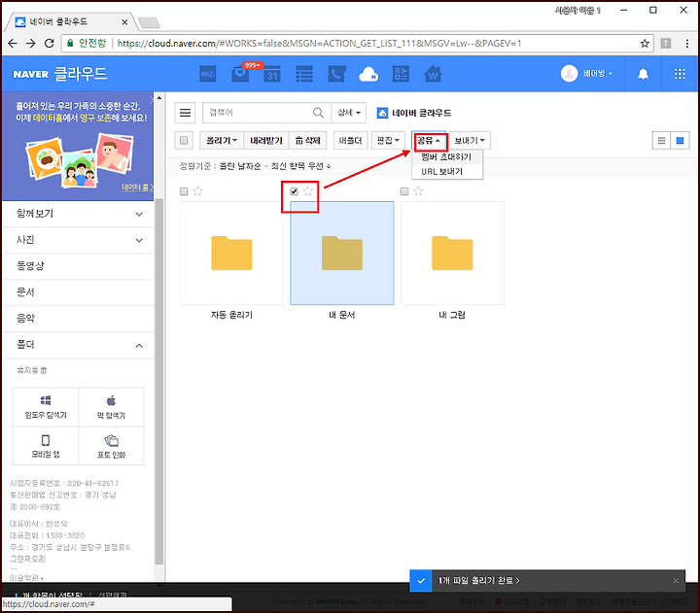This screenshot has width=700, height=613.
Task: Click the sidebar vertical scrollbar
Action: [158, 381]
